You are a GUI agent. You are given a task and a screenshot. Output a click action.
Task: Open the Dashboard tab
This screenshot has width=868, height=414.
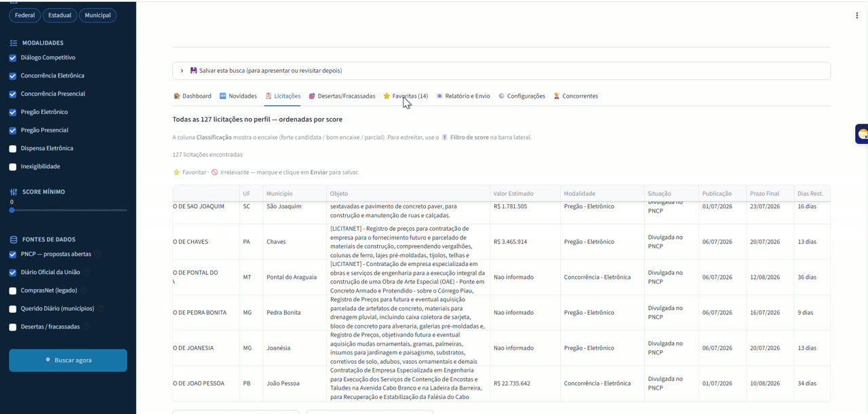point(193,96)
